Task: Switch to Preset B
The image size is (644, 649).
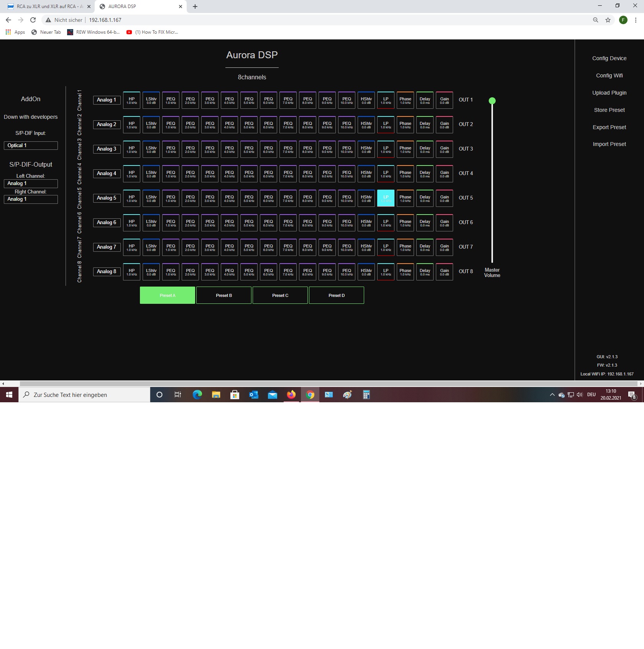Action: 224,295
